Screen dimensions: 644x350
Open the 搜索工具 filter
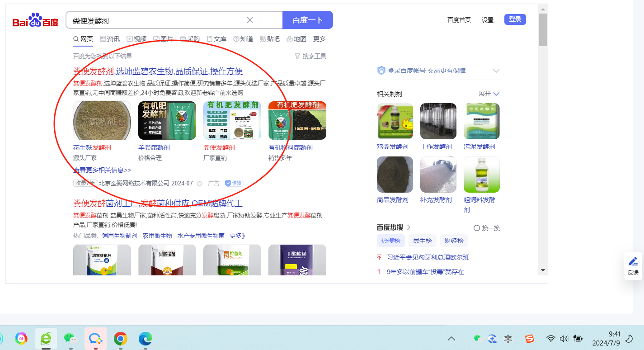[310, 56]
